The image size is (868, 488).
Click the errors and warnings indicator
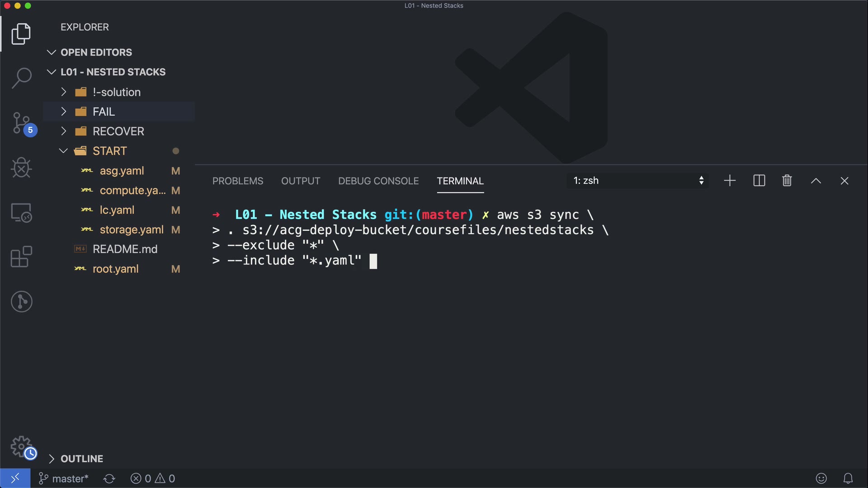[153, 479]
